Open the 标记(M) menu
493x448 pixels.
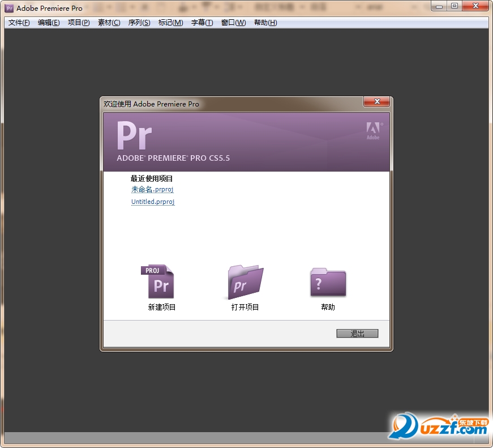pyautogui.click(x=170, y=23)
